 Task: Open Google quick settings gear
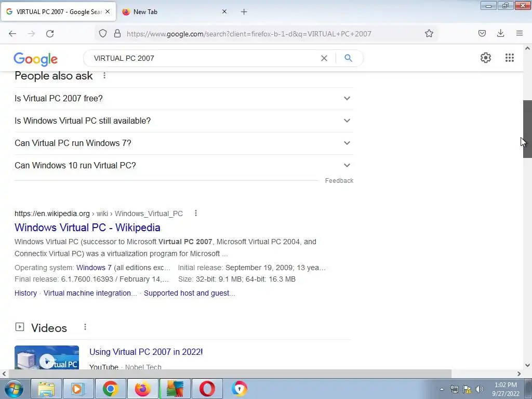tap(486, 58)
